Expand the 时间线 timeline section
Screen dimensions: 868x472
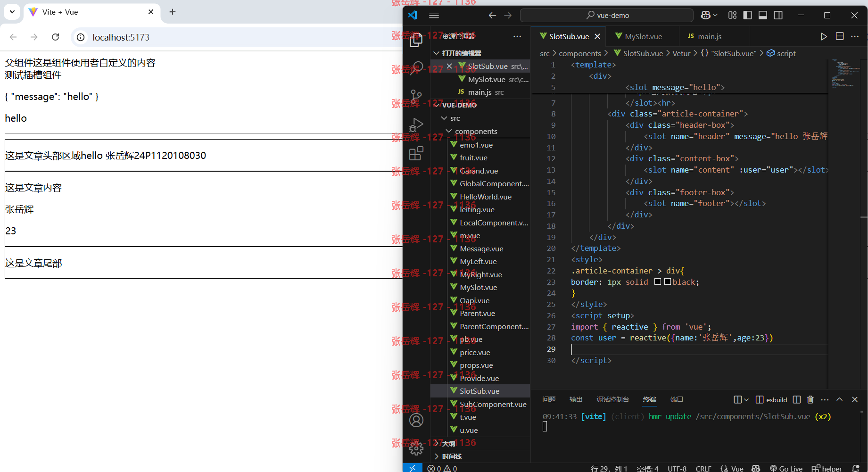[480, 456]
